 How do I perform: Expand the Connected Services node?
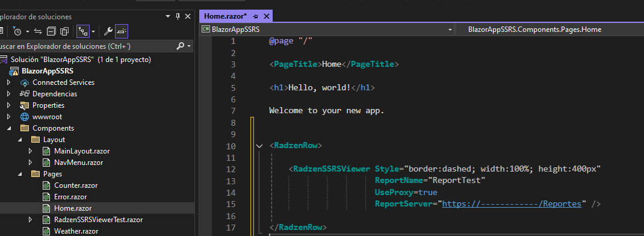(x=8, y=82)
